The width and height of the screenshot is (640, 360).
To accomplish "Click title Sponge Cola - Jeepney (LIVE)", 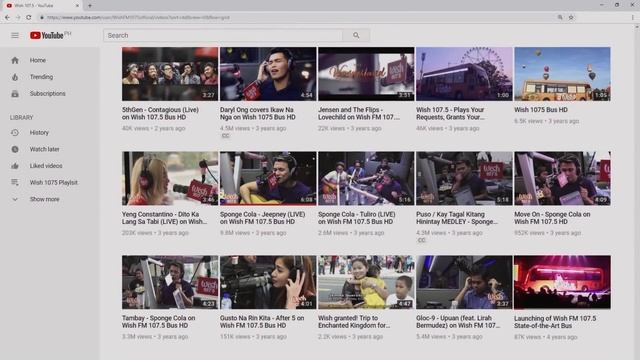I will point(262,218).
